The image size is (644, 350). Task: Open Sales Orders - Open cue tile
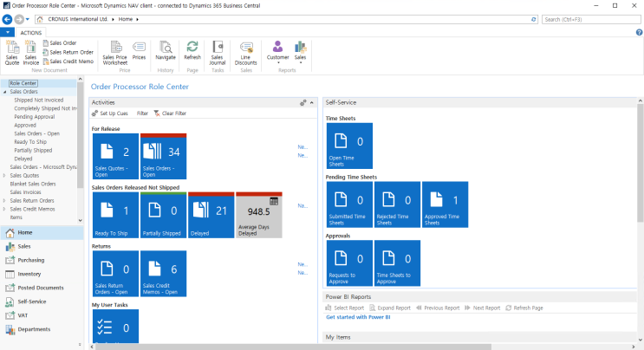[x=164, y=156]
